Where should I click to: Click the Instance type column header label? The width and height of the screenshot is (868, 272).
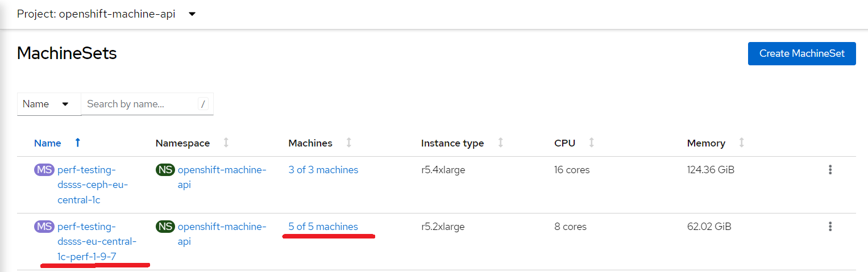(x=452, y=143)
